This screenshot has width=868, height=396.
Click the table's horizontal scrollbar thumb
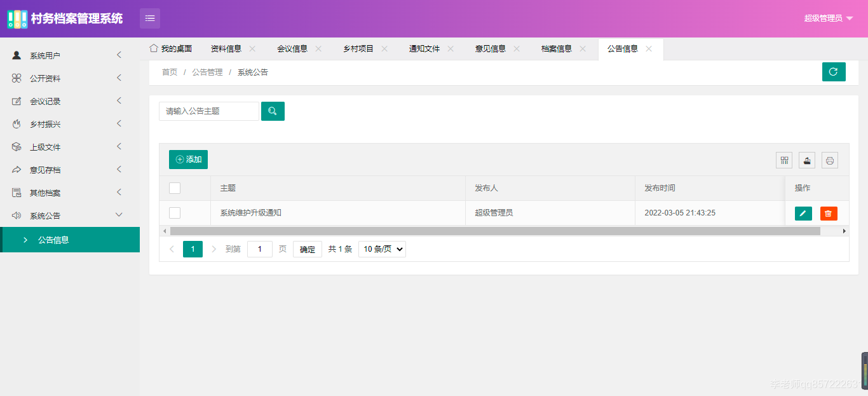point(495,231)
